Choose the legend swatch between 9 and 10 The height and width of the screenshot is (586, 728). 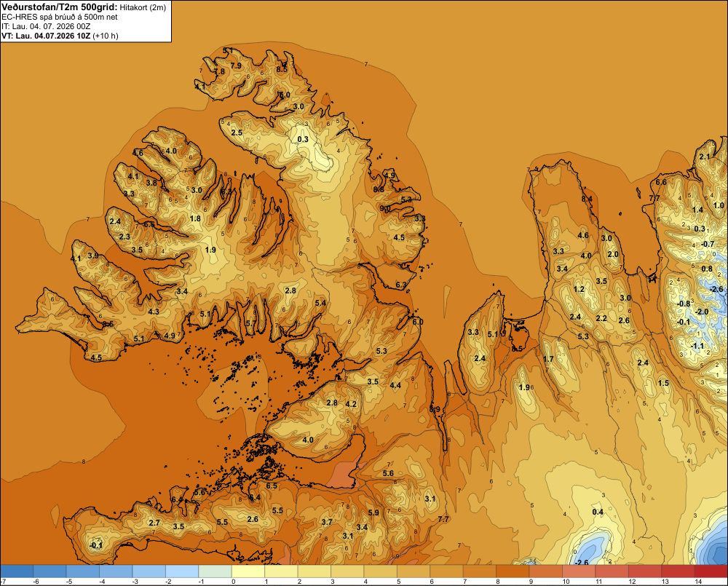point(545,571)
